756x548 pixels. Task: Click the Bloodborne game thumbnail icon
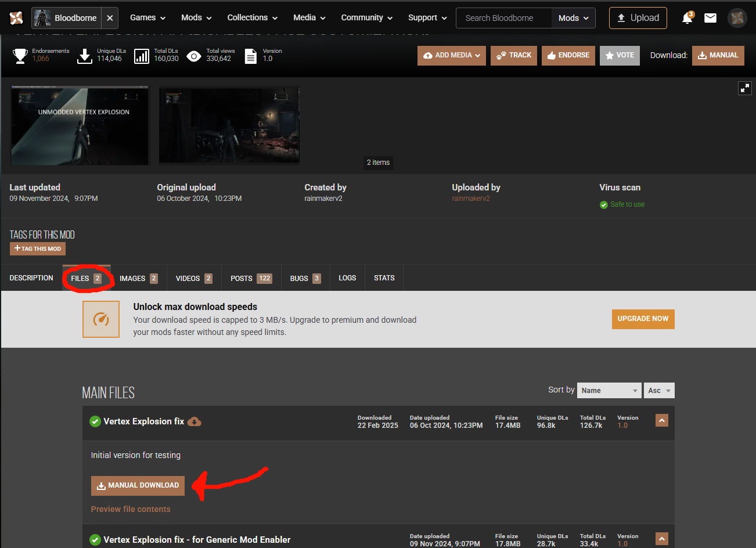tap(42, 18)
